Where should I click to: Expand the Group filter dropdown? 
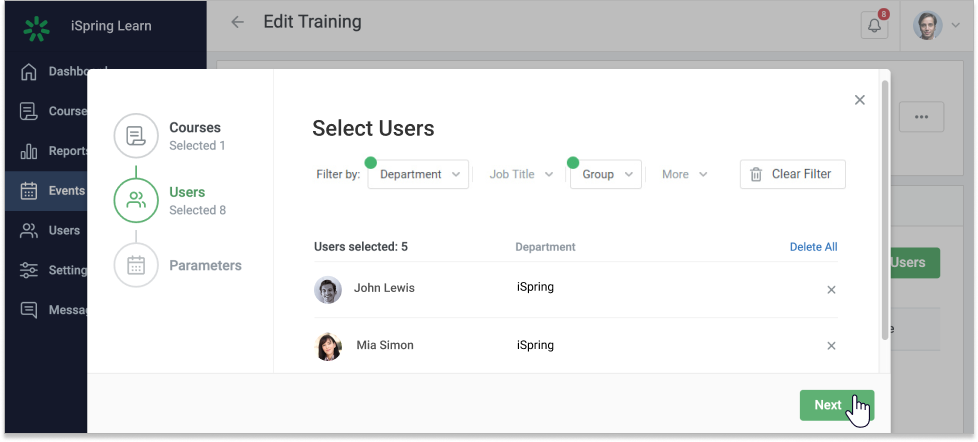pos(606,174)
